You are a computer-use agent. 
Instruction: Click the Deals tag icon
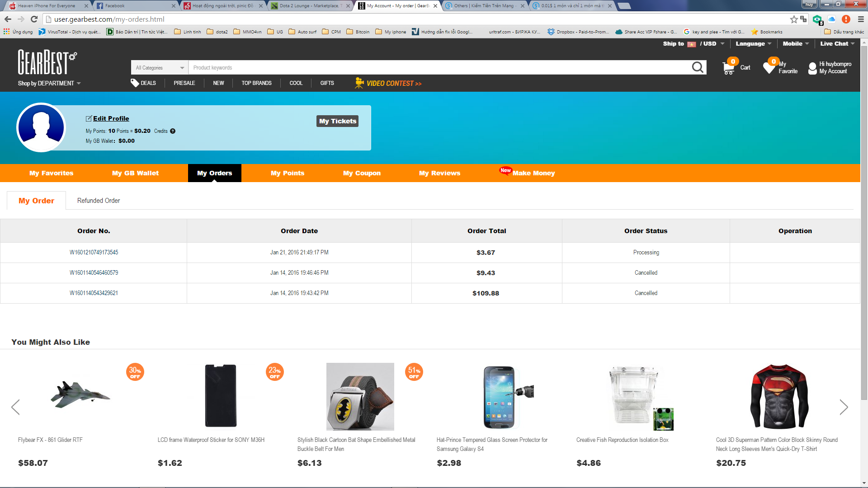(135, 83)
